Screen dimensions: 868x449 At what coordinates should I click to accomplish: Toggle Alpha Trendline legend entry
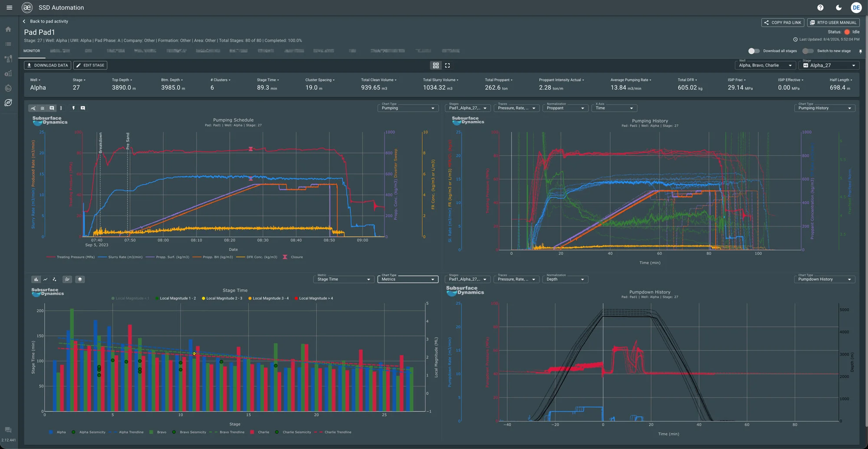[126, 432]
